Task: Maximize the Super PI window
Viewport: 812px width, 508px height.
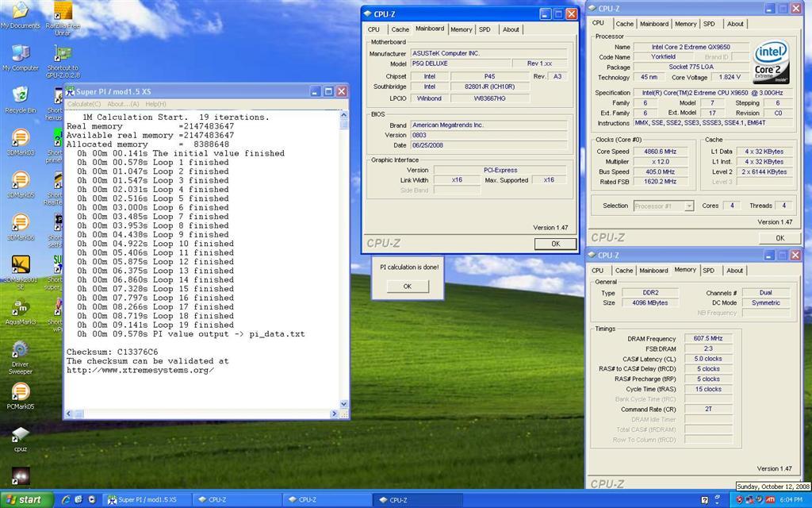Action: [328, 92]
